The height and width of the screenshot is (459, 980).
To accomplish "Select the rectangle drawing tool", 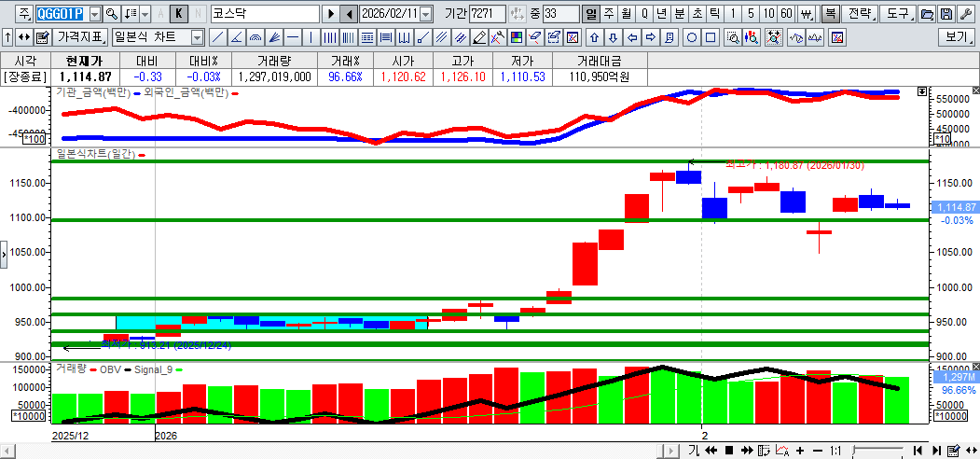I will pos(711,37).
